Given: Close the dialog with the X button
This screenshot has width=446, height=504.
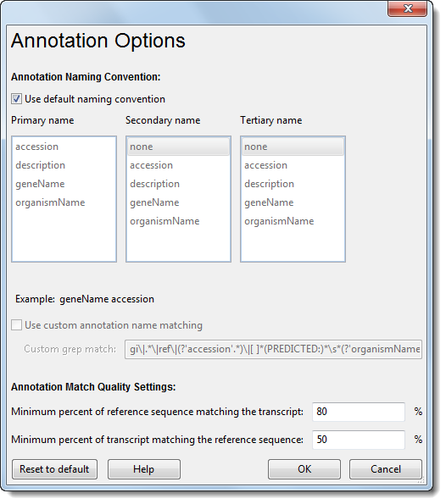Looking at the screenshot, I should click(407, 8).
